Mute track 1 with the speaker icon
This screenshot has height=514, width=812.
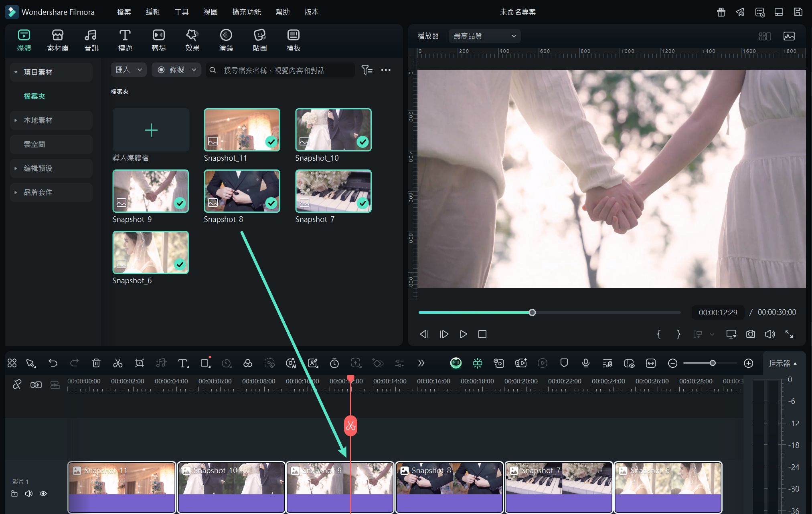[29, 494]
